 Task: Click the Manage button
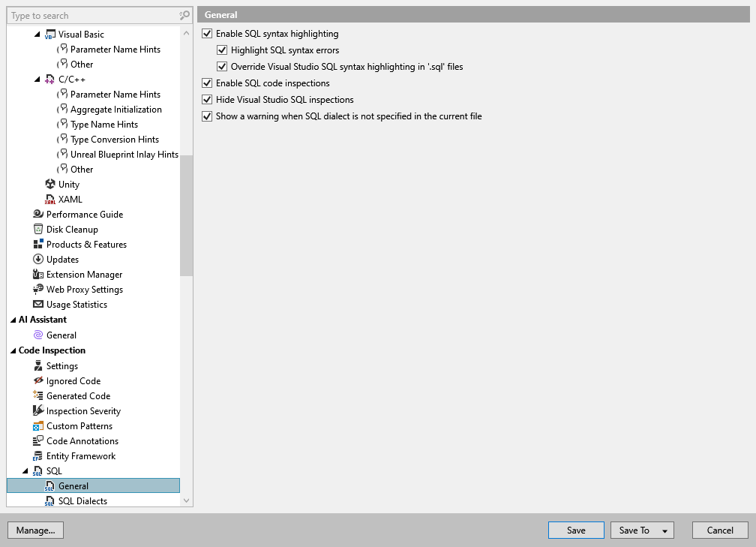(35, 530)
